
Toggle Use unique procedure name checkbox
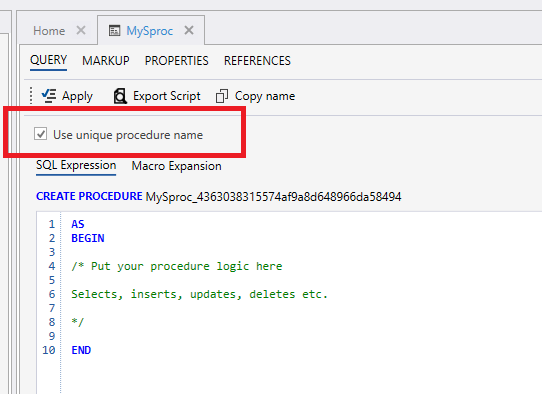point(40,134)
